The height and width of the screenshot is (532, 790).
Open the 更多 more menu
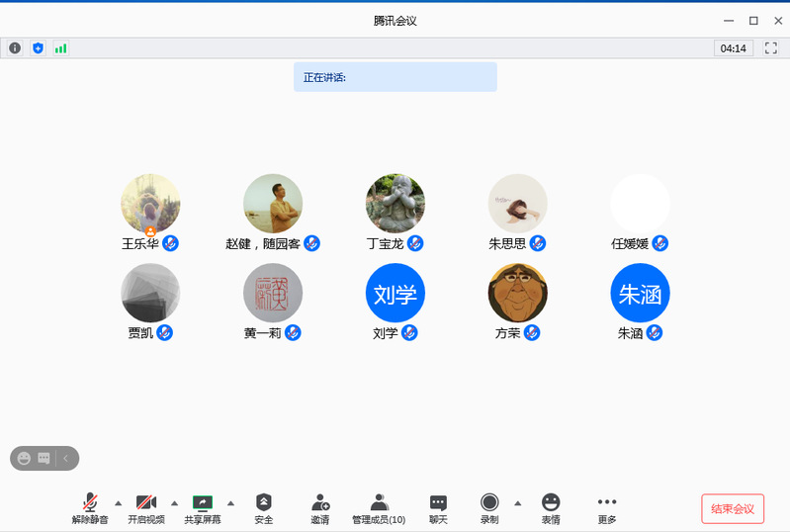tap(607, 508)
